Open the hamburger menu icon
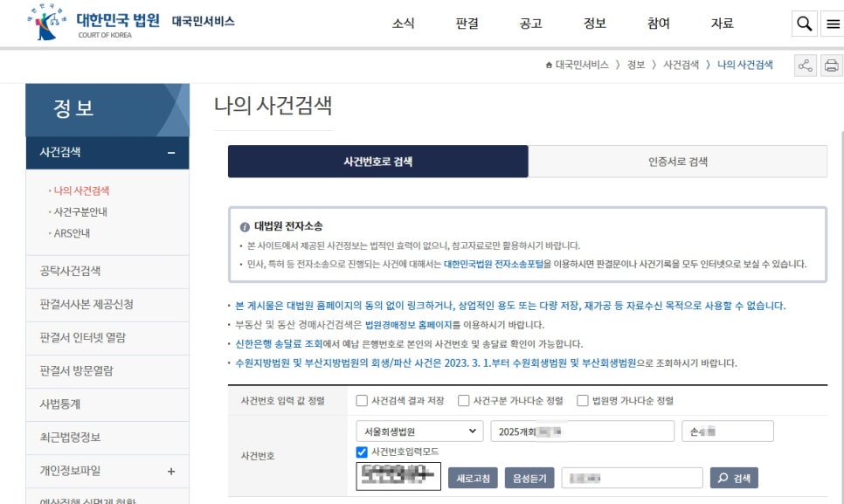The height and width of the screenshot is (504, 844). pos(832,24)
